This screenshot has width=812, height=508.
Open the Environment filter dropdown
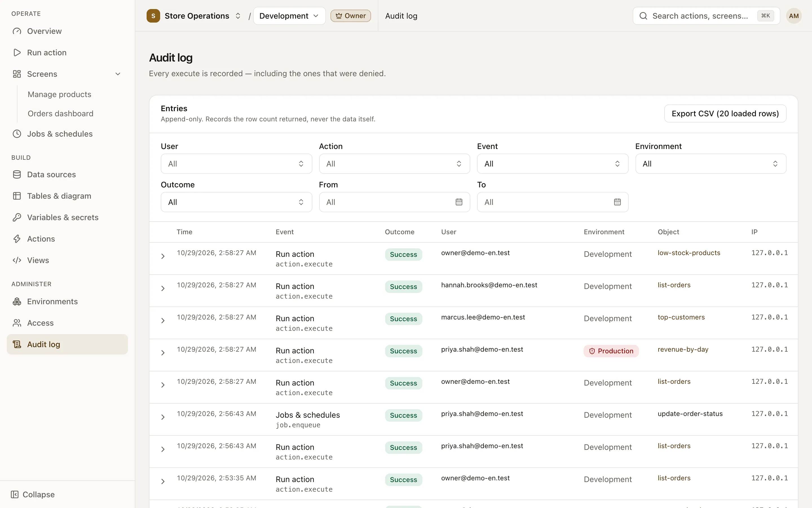pos(711,164)
